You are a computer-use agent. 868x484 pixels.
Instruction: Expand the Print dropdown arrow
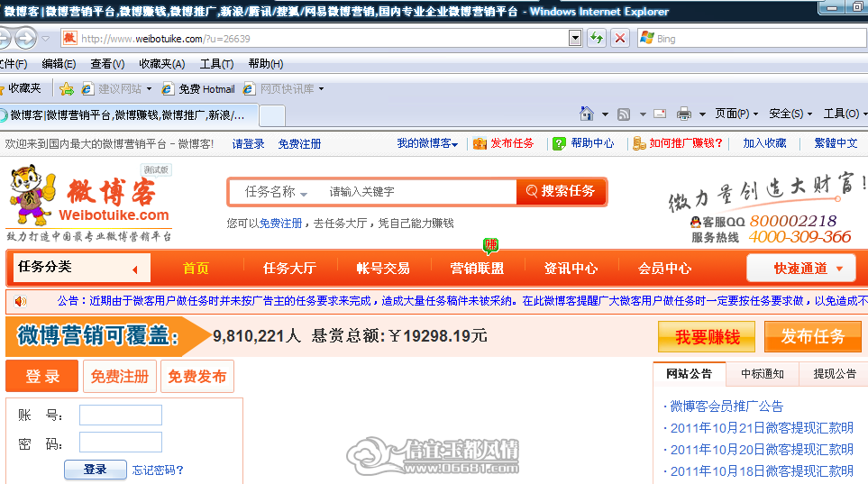pos(702,114)
